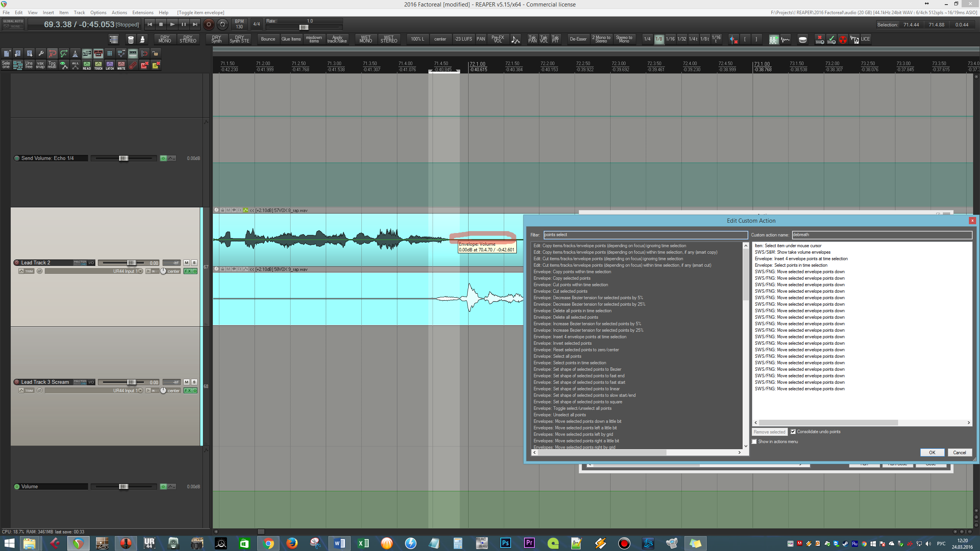Arm record on Lead Track 2
Image resolution: width=980 pixels, height=551 pixels.
point(16,263)
